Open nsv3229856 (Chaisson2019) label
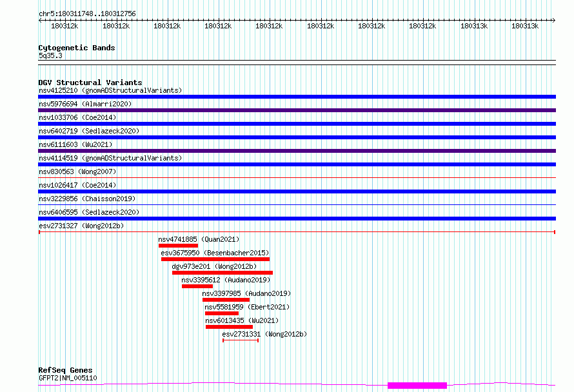The height and width of the screenshot is (392, 574). pos(87,199)
